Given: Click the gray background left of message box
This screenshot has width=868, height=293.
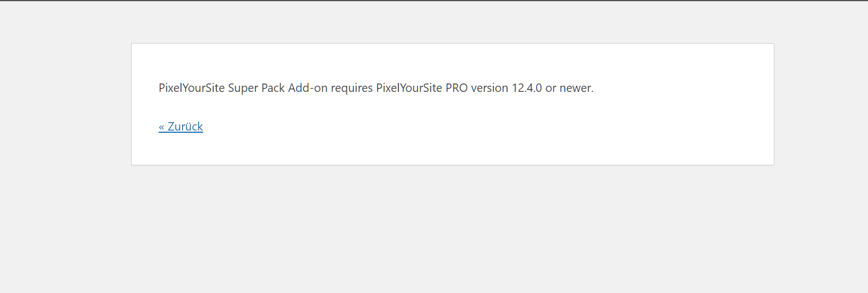Looking at the screenshot, I should tap(64, 106).
